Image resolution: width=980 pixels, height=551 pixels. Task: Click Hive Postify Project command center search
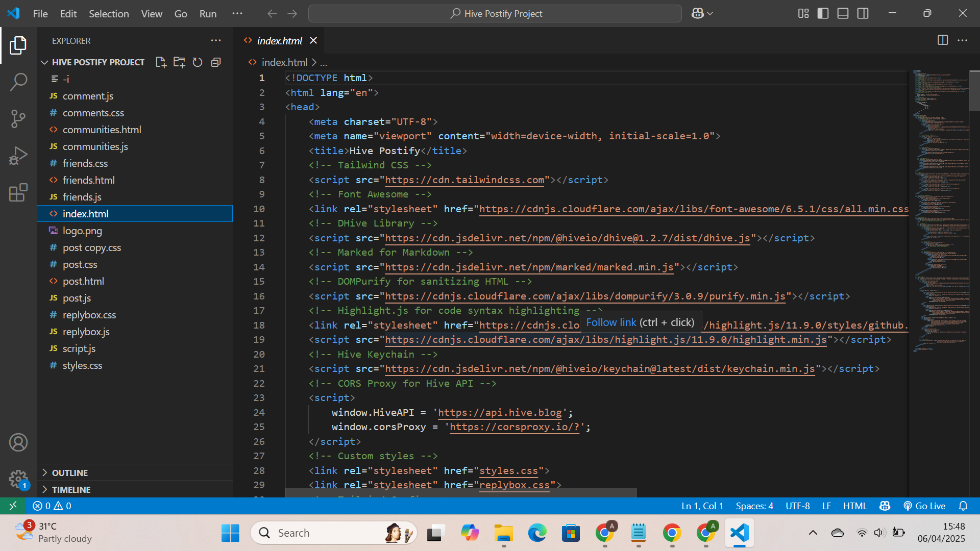point(495,14)
